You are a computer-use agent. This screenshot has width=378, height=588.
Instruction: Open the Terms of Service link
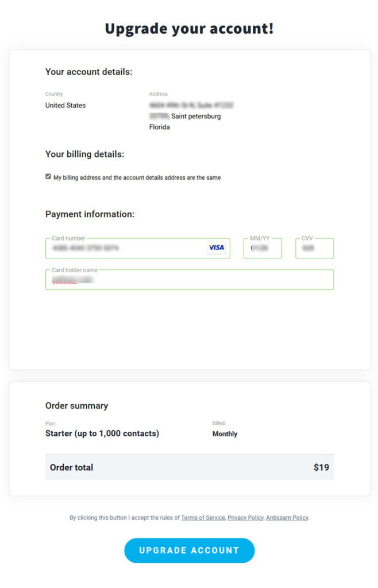[203, 517]
